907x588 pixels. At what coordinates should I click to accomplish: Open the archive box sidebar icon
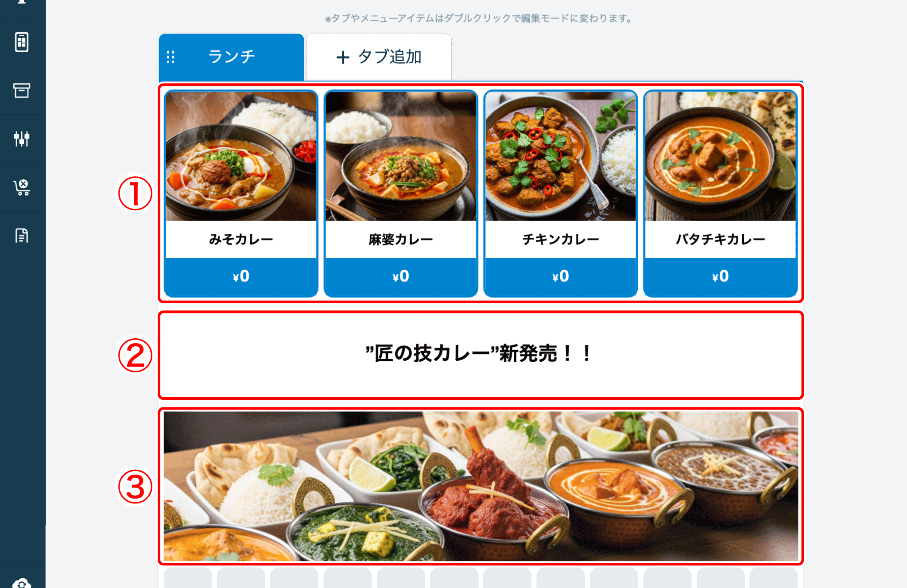point(22,90)
